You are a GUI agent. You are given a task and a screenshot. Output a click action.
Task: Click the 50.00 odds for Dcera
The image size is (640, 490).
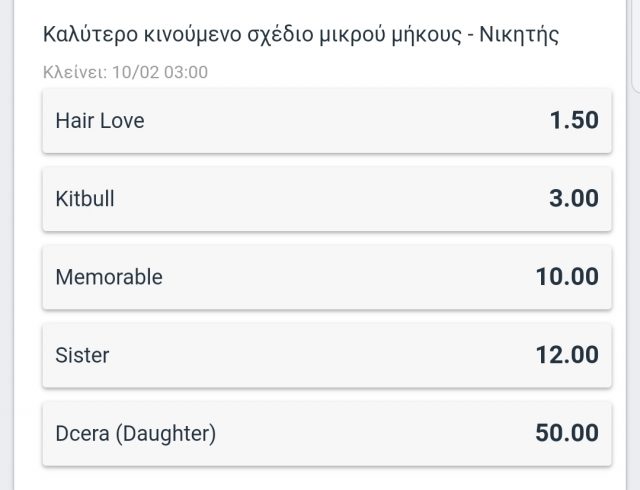click(x=567, y=433)
